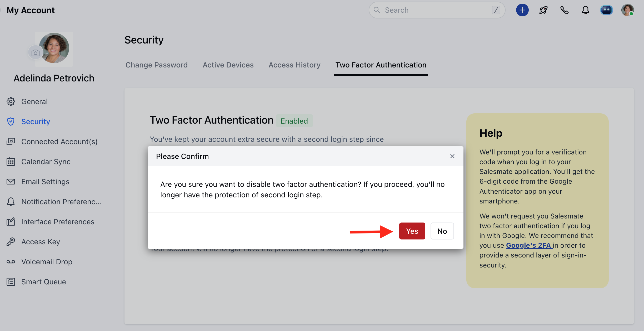Open Connected Account(s) in sidebar
Viewport: 644px width, 331px height.
pos(59,142)
